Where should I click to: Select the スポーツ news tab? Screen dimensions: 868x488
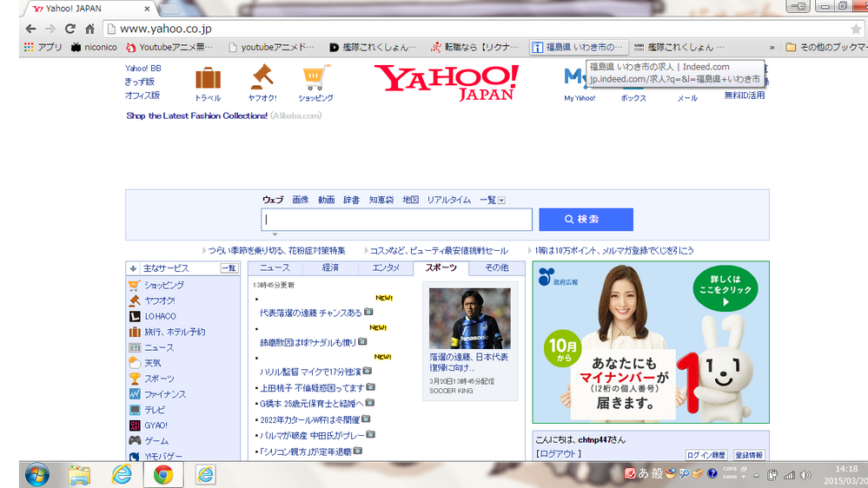click(441, 267)
